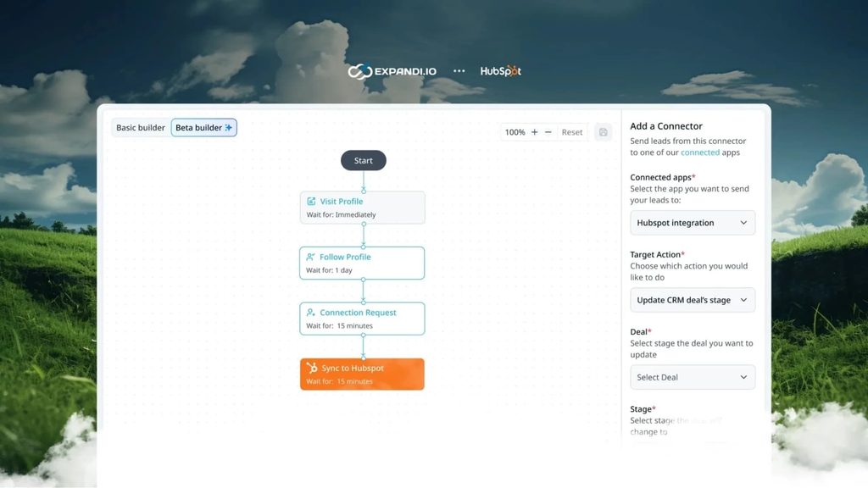Click the Connected apps label
Viewport: 868px width, 488px height.
pyautogui.click(x=663, y=177)
